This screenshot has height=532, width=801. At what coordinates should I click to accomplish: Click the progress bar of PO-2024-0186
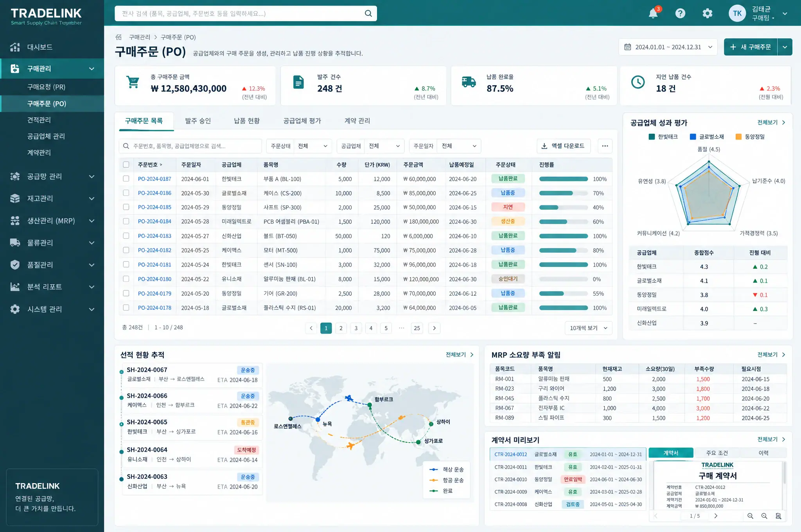pyautogui.click(x=563, y=193)
